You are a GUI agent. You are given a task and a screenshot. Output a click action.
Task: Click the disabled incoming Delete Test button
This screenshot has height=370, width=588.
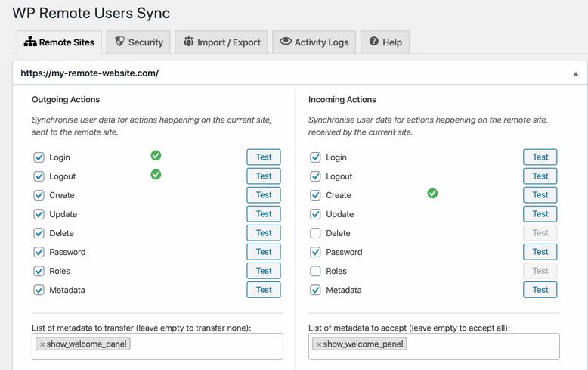(x=540, y=232)
